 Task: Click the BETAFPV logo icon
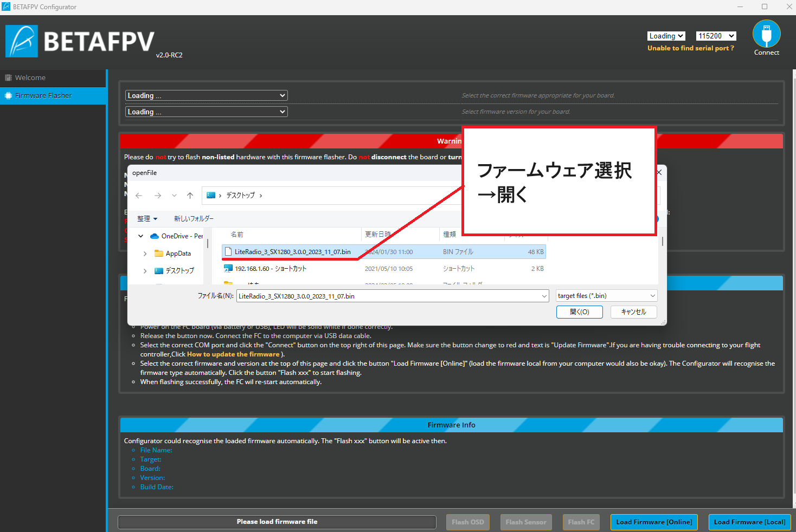[22, 41]
